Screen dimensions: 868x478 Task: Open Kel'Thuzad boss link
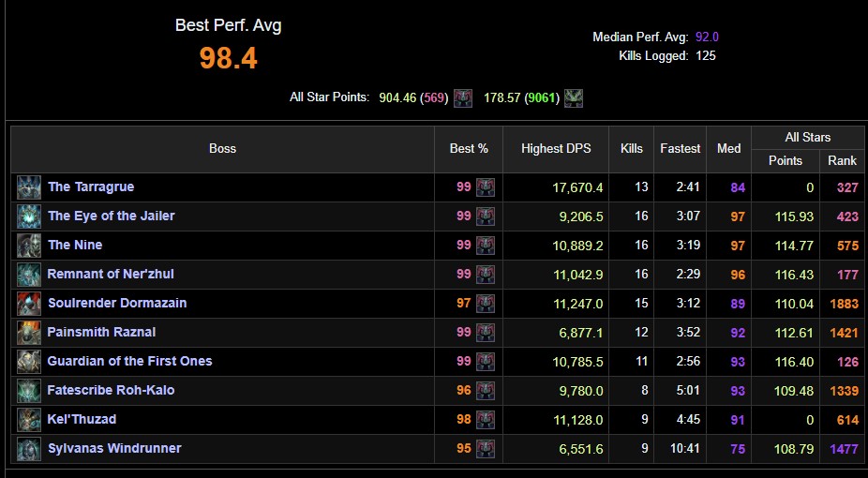(x=82, y=419)
